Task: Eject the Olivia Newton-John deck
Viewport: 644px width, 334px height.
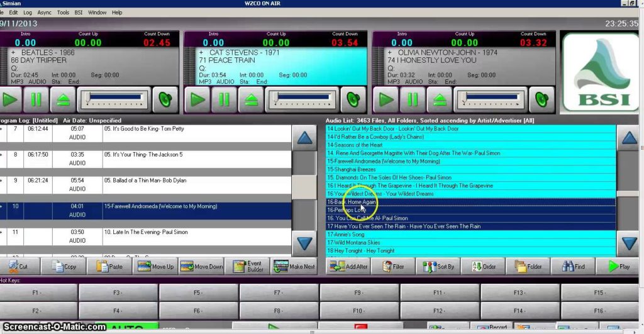Action: pos(440,99)
